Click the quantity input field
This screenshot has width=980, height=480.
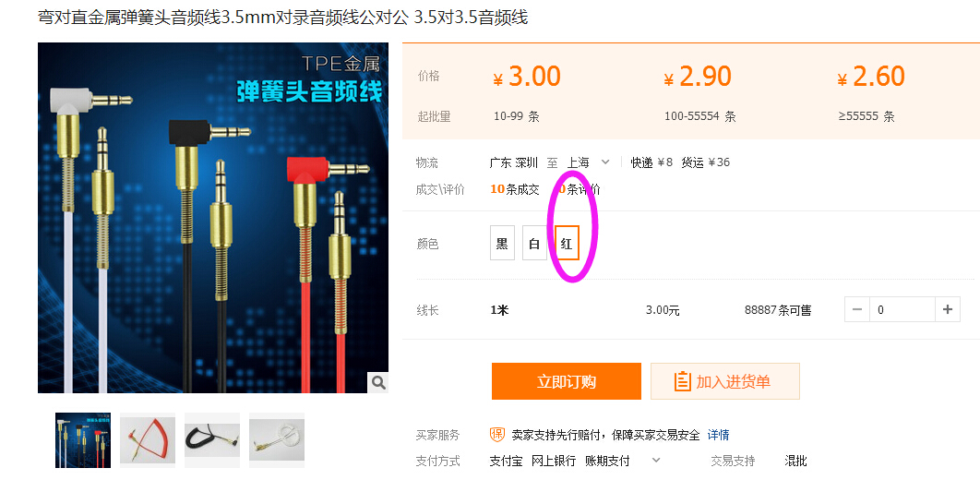click(x=902, y=309)
